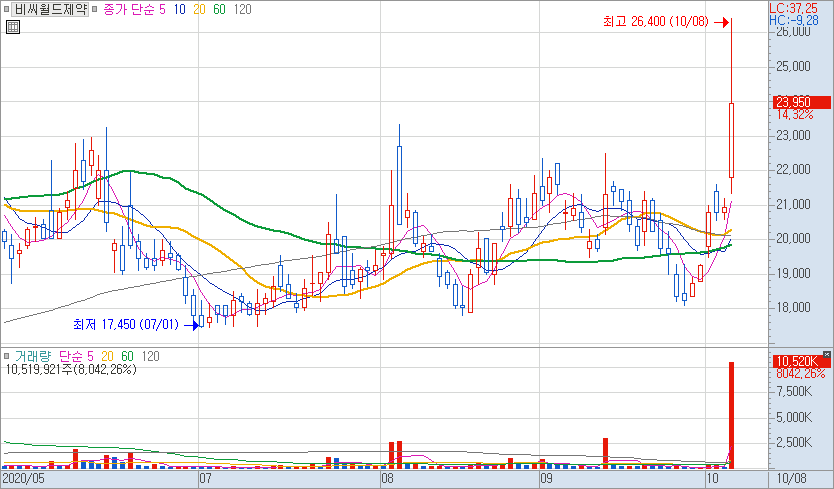Viewport: 834px width, 489px height.
Task: Click the LC:37.25 indicator
Action: (793, 8)
